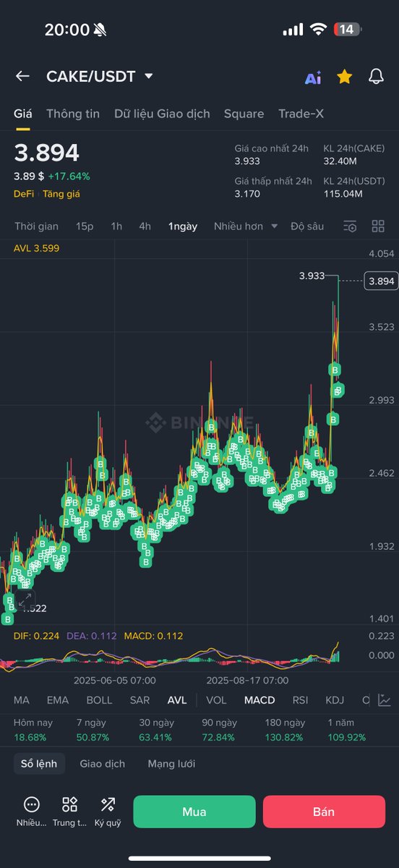Select the Sổ lệnh tab
Image resolution: width=399 pixels, height=868 pixels.
click(x=39, y=764)
